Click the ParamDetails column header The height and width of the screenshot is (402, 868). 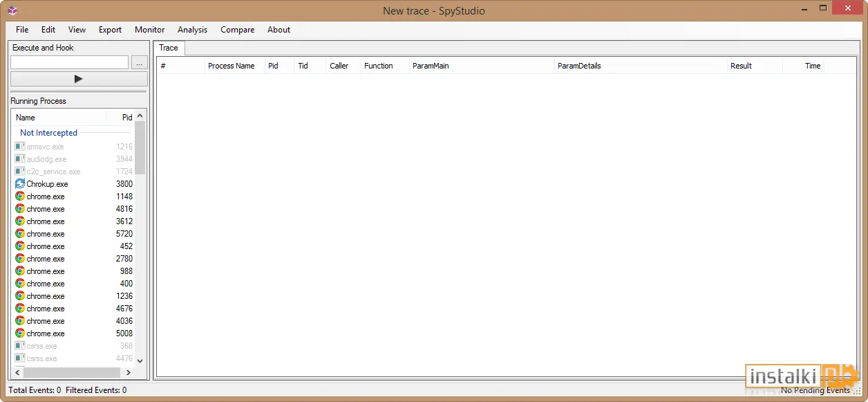(x=641, y=66)
